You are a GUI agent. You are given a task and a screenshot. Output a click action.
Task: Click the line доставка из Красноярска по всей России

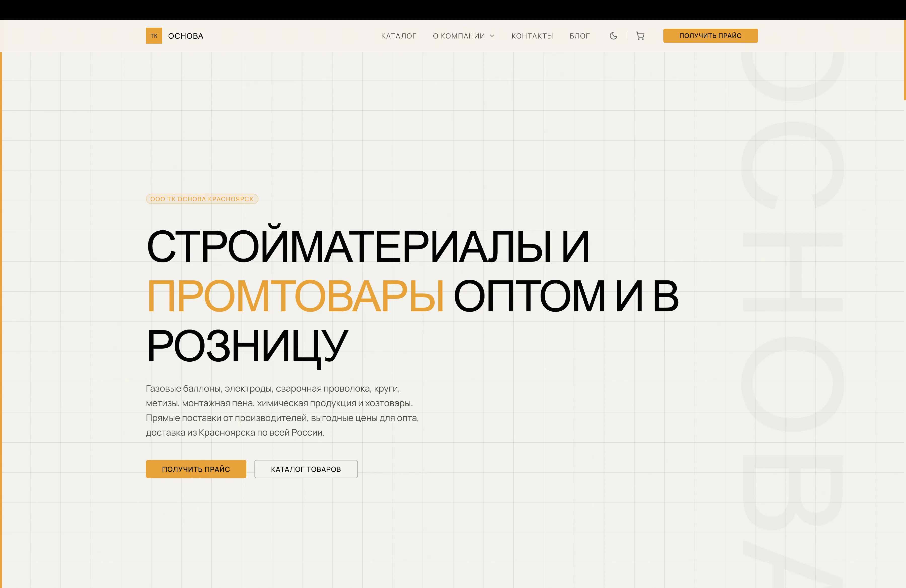pyautogui.click(x=235, y=432)
